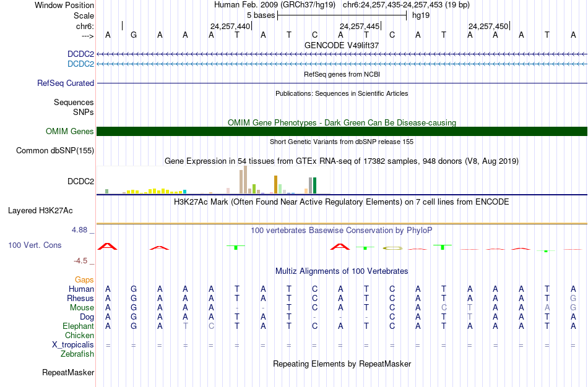Click the Scale label in ruler area
Image resolution: width=588 pixels, height=387 pixels.
[84, 15]
